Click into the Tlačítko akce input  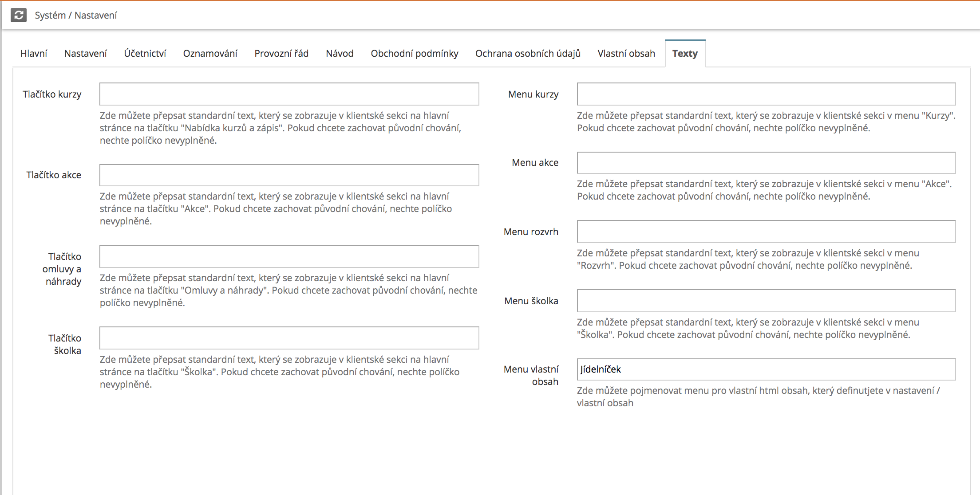tap(289, 175)
